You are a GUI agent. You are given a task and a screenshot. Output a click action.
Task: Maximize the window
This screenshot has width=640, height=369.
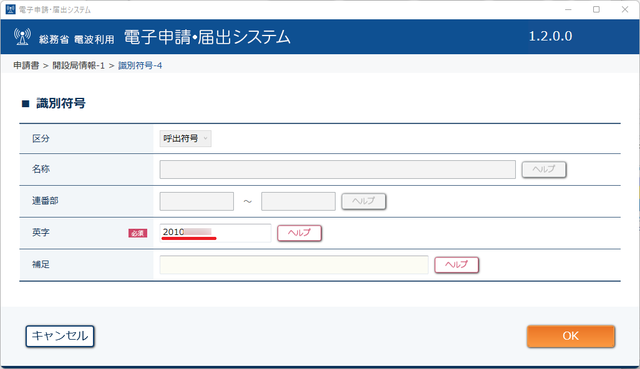click(x=596, y=9)
